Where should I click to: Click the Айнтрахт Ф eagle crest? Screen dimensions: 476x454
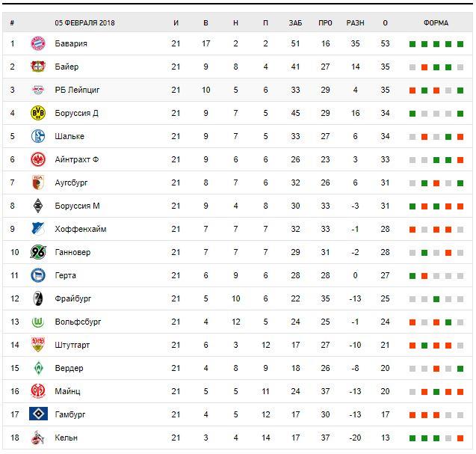37,159
